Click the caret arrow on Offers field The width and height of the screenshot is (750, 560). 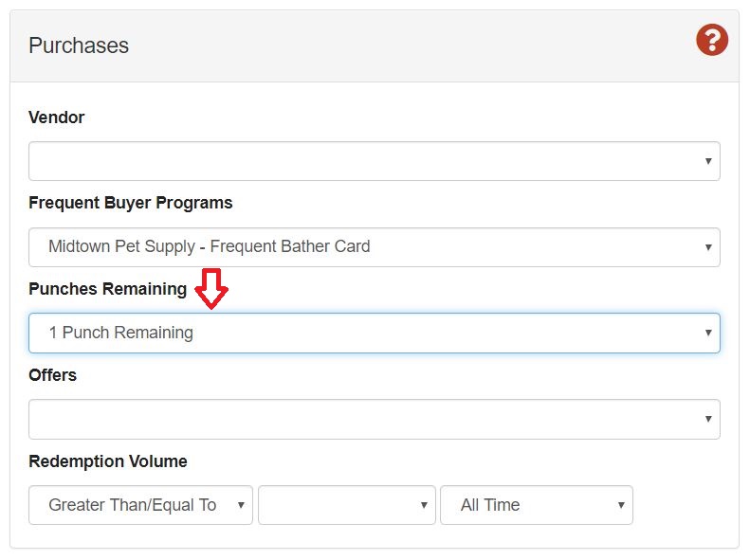(707, 419)
